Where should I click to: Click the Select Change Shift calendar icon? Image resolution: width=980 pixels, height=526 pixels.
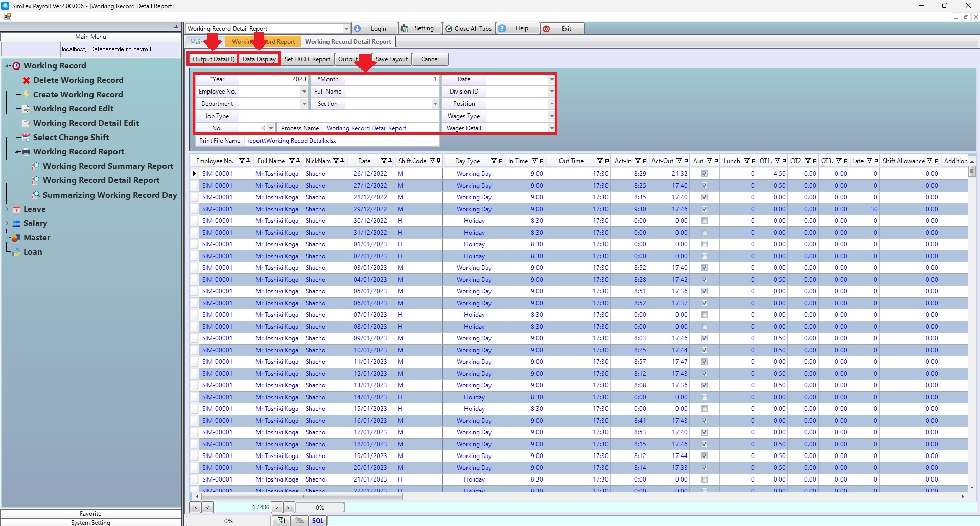[26, 138]
